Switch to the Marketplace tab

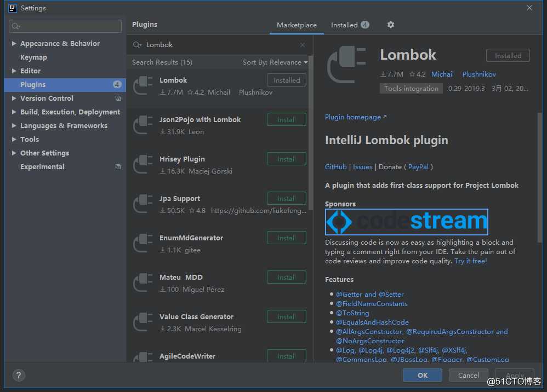coord(297,25)
